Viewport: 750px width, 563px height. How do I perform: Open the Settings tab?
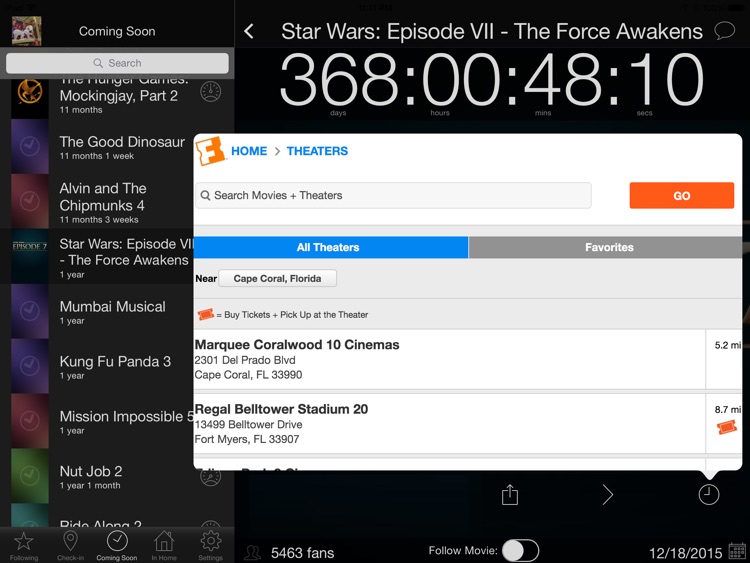pos(210,545)
